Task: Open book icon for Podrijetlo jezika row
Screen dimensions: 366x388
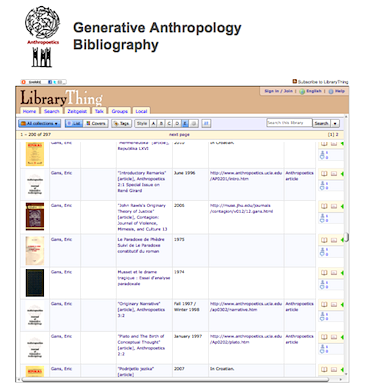Action: (324, 369)
